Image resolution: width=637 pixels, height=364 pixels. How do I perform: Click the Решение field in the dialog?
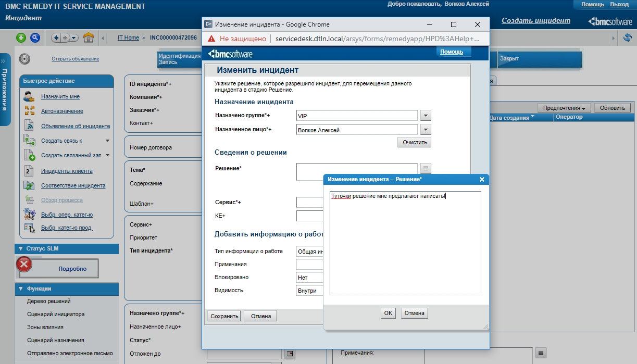click(x=357, y=172)
